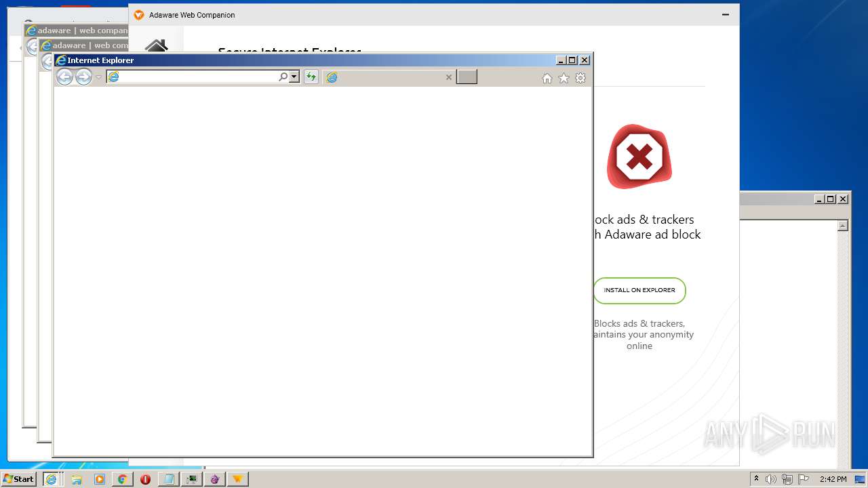The height and width of the screenshot is (488, 868).
Task: Open the Internet Explorer Tools gear menu
Action: click(x=580, y=79)
